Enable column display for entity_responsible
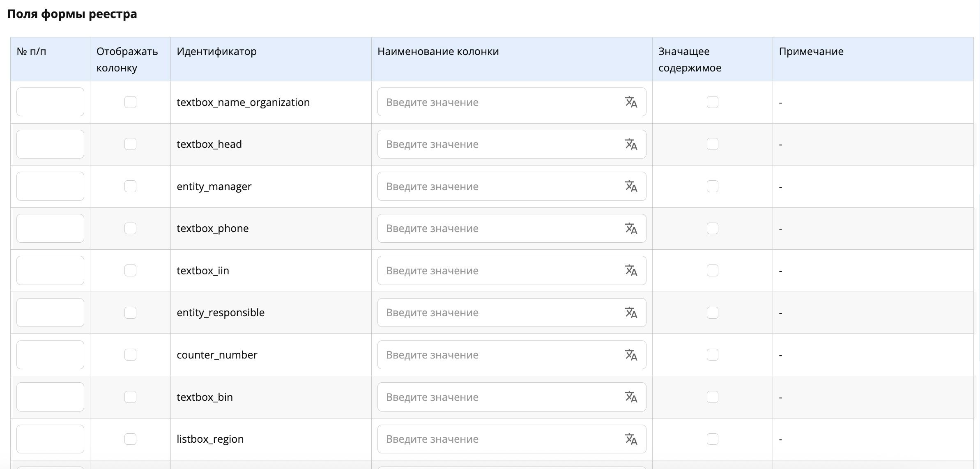 (x=130, y=313)
